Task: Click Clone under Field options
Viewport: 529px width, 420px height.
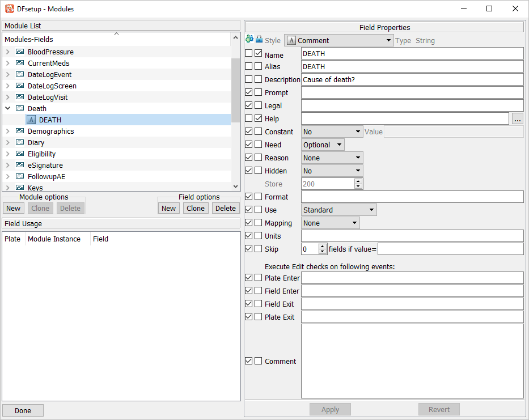Action: pyautogui.click(x=196, y=208)
